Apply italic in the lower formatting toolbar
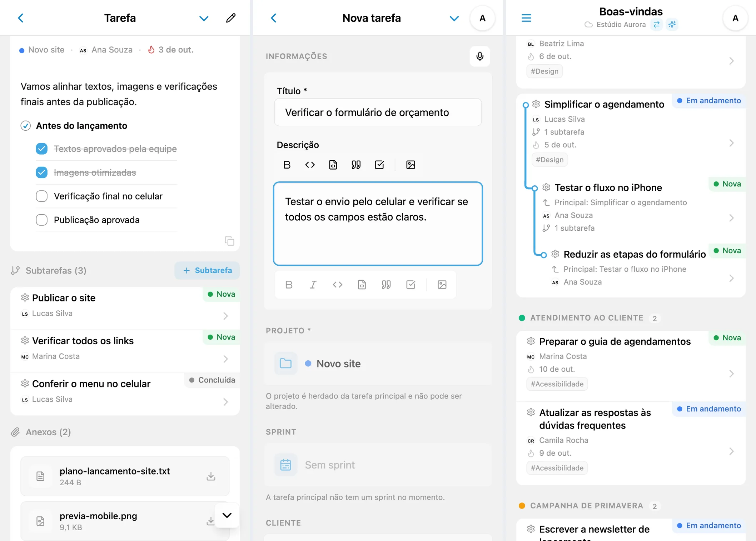 [x=313, y=285]
